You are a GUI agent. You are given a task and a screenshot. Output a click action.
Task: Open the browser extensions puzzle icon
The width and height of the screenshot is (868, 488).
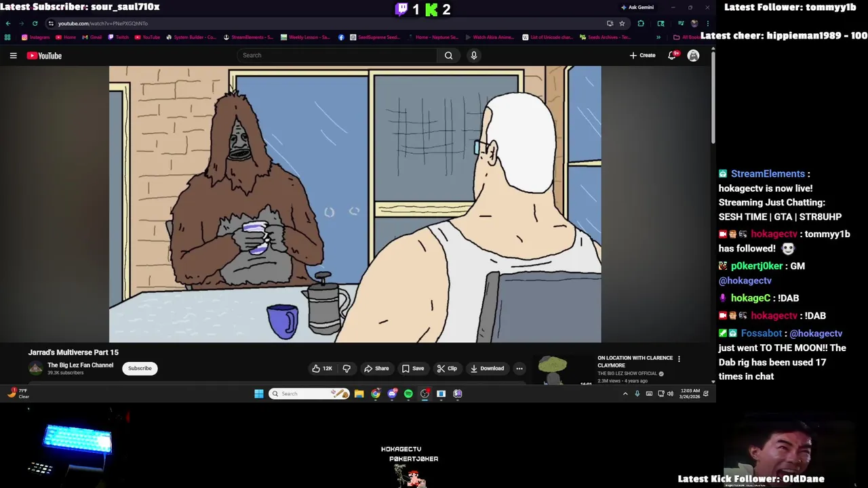point(641,23)
